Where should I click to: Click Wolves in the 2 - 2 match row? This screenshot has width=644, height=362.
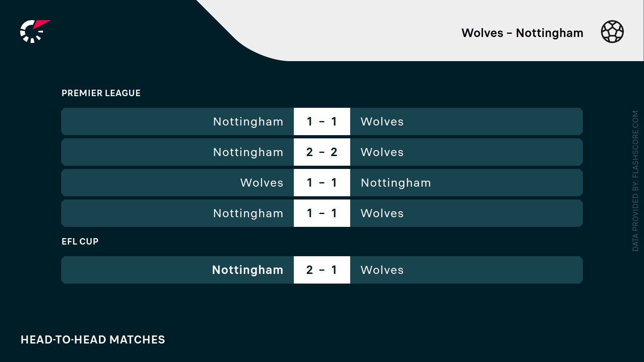tap(382, 152)
